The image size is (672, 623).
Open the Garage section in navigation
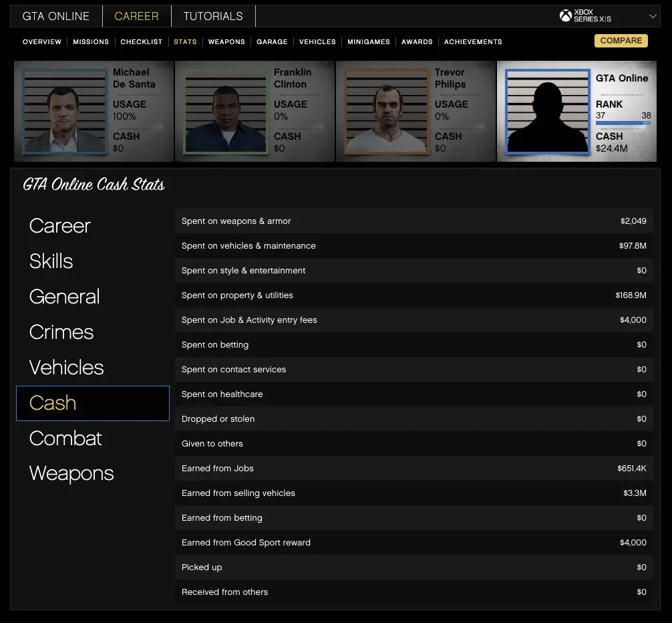tap(272, 41)
